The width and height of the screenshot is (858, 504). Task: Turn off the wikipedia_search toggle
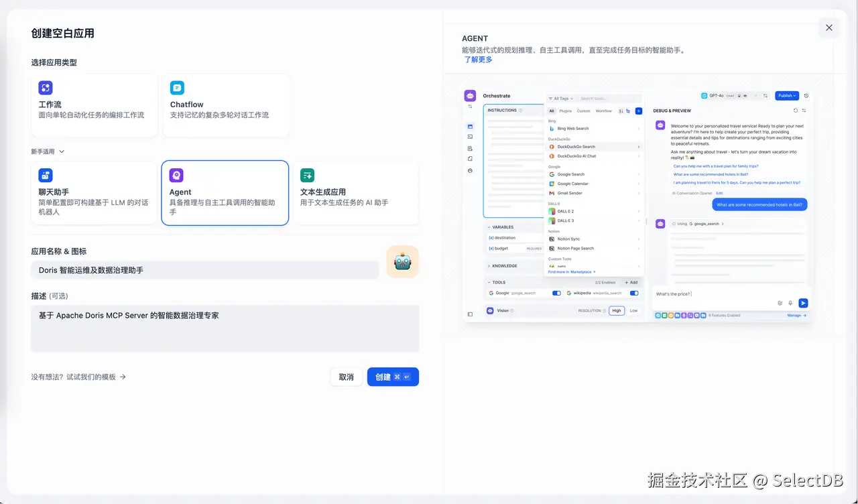(634, 293)
